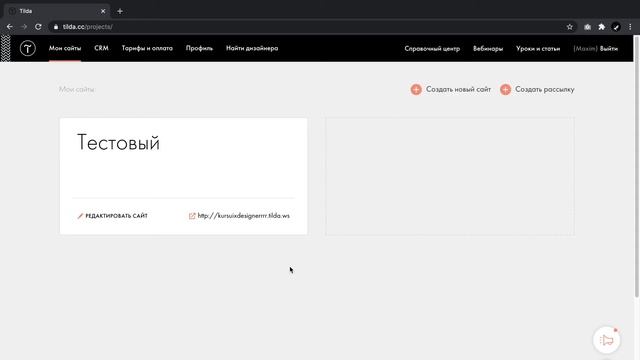Click Создать рассылку
The width and height of the screenshot is (640, 360).
tap(544, 89)
